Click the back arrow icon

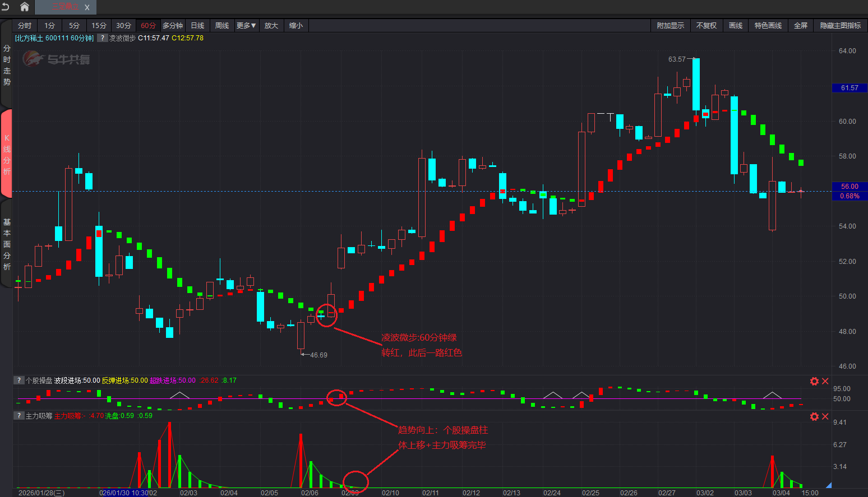(x=6, y=7)
